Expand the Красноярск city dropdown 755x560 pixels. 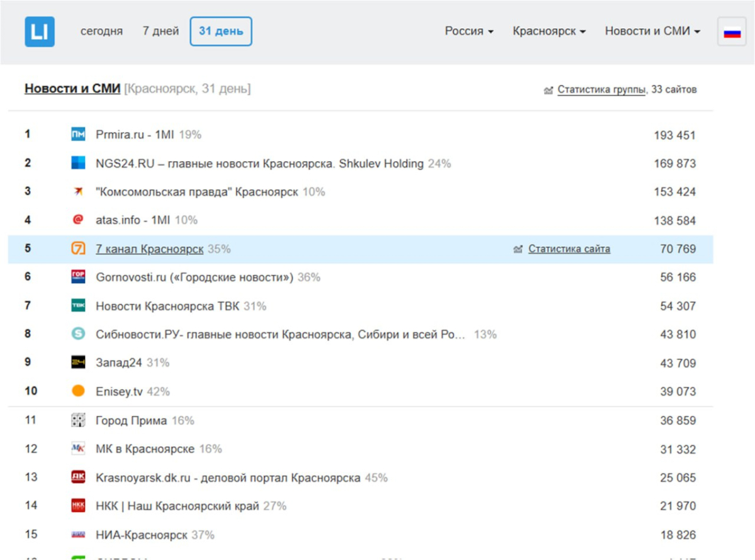coord(549,31)
